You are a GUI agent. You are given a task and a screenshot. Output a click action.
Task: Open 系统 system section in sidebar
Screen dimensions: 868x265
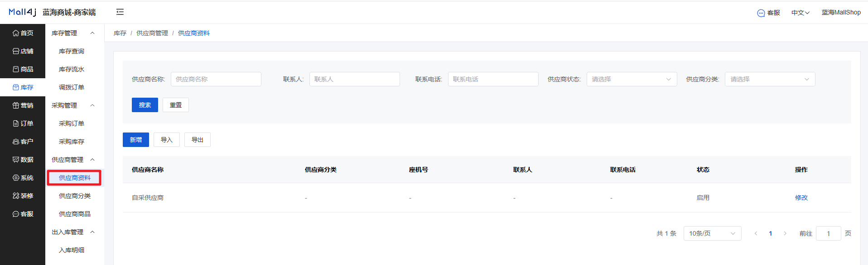pyautogui.click(x=23, y=178)
